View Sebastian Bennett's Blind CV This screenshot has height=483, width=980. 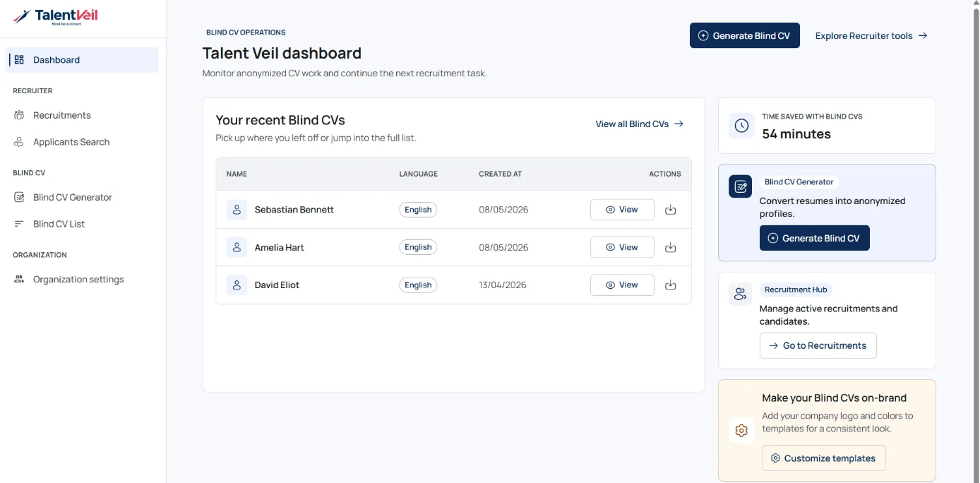[622, 210]
